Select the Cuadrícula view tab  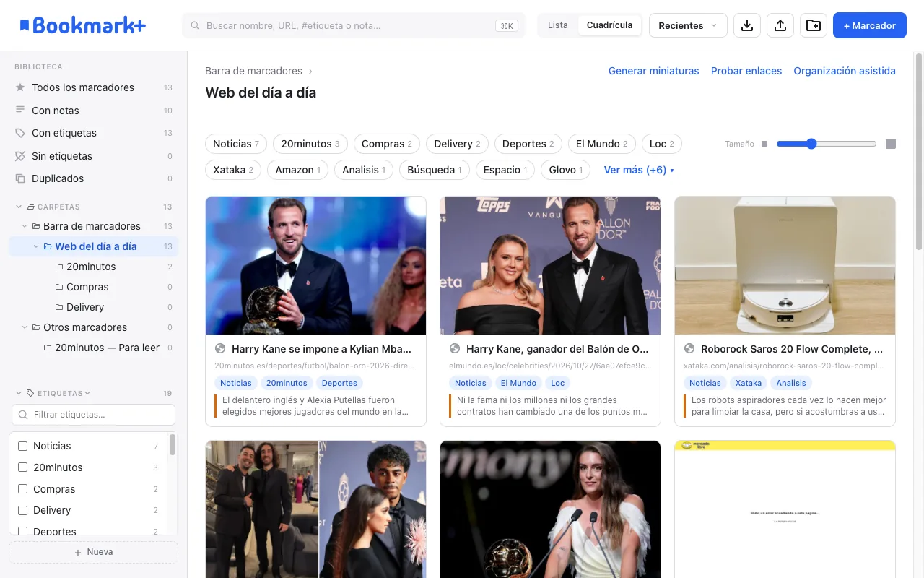tap(609, 25)
